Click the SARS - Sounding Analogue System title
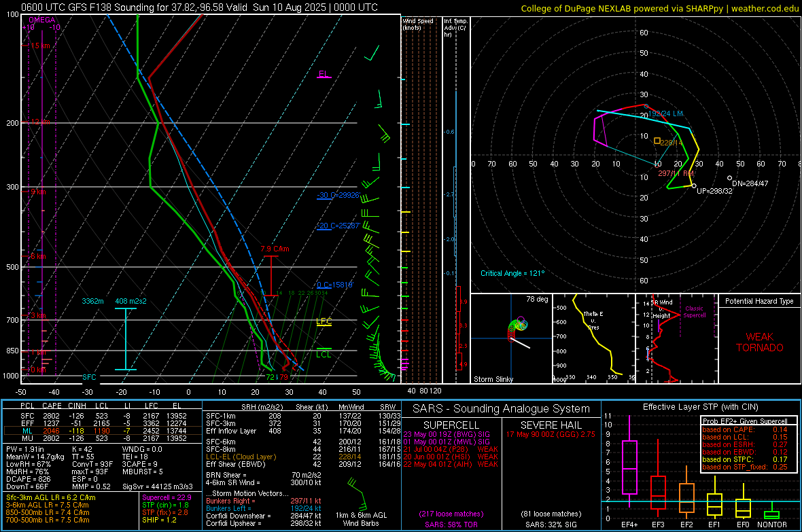The width and height of the screenshot is (802, 532). pyautogui.click(x=502, y=409)
